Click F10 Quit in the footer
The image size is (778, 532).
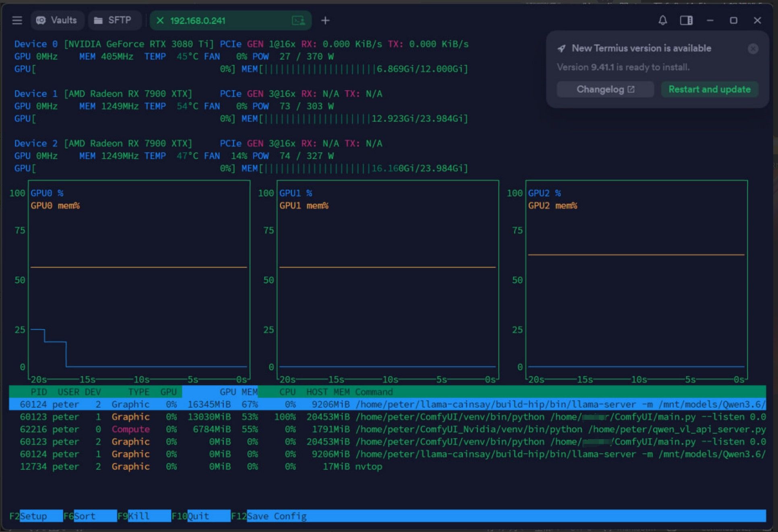(x=200, y=516)
